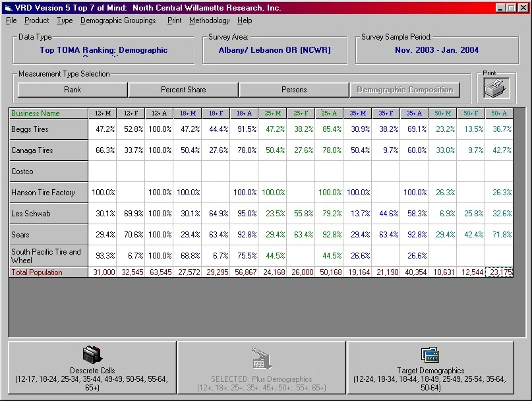Click the 35+ M column header

point(357,113)
